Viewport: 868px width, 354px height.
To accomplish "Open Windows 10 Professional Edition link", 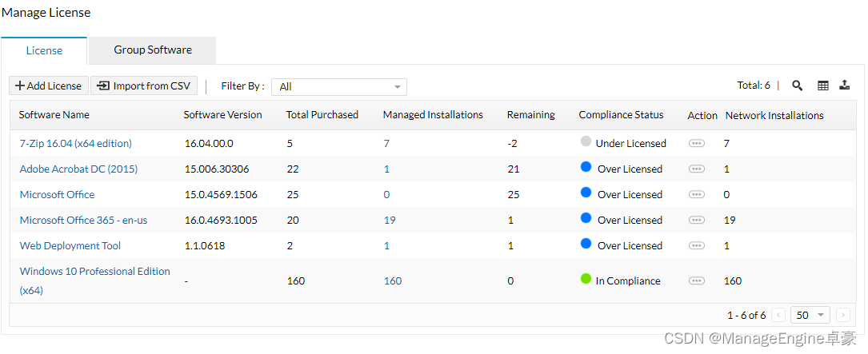I will click(x=94, y=280).
